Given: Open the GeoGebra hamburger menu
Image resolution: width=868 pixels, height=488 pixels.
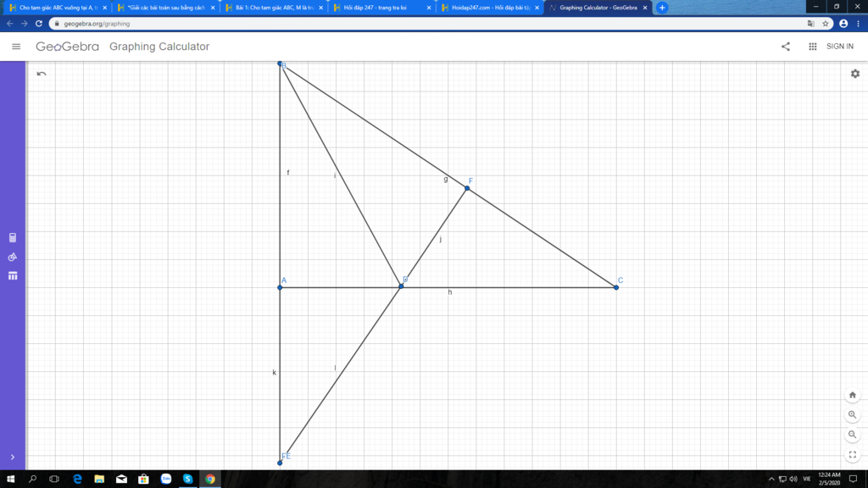Looking at the screenshot, I should click(x=16, y=47).
